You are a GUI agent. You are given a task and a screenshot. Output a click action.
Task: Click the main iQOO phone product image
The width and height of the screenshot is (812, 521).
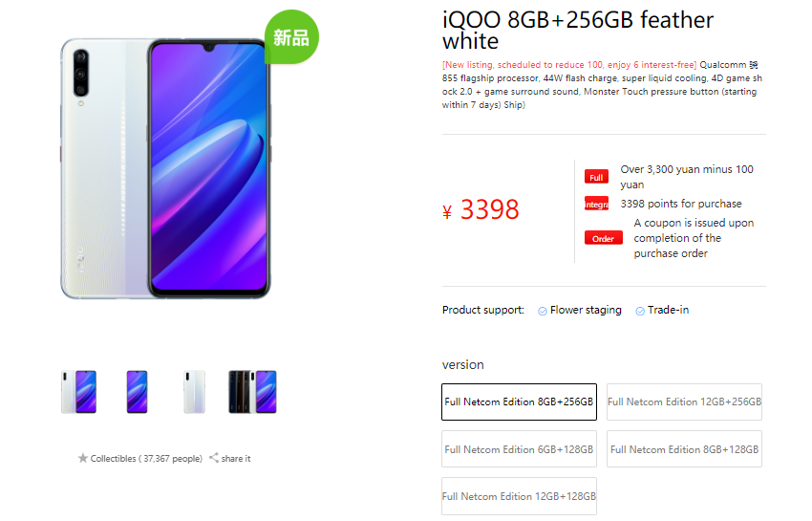pyautogui.click(x=165, y=168)
